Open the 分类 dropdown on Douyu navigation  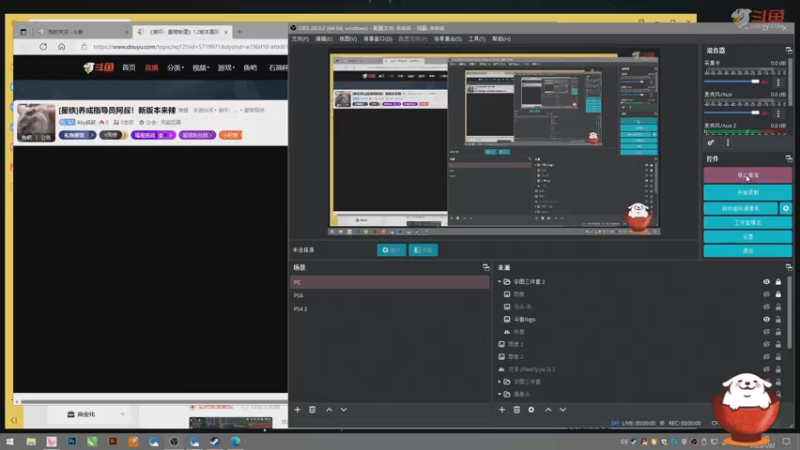175,67
